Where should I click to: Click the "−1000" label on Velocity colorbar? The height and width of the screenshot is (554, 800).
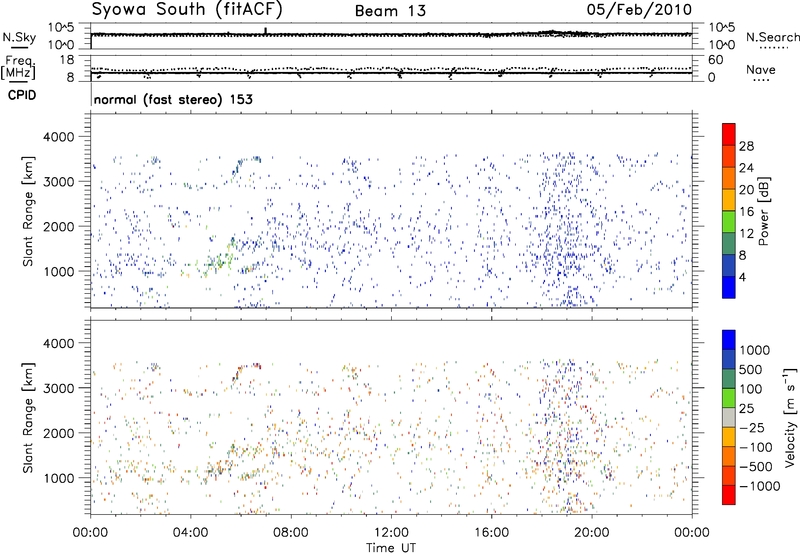click(x=760, y=486)
